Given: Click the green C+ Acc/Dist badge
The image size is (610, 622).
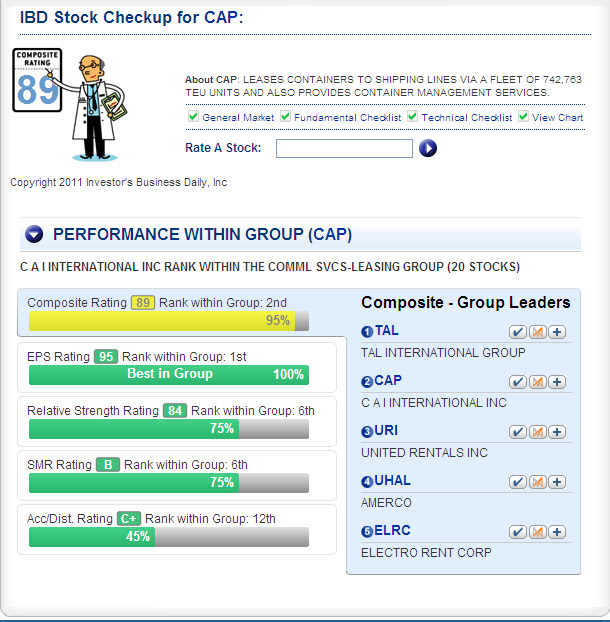Looking at the screenshot, I should coord(129,518).
